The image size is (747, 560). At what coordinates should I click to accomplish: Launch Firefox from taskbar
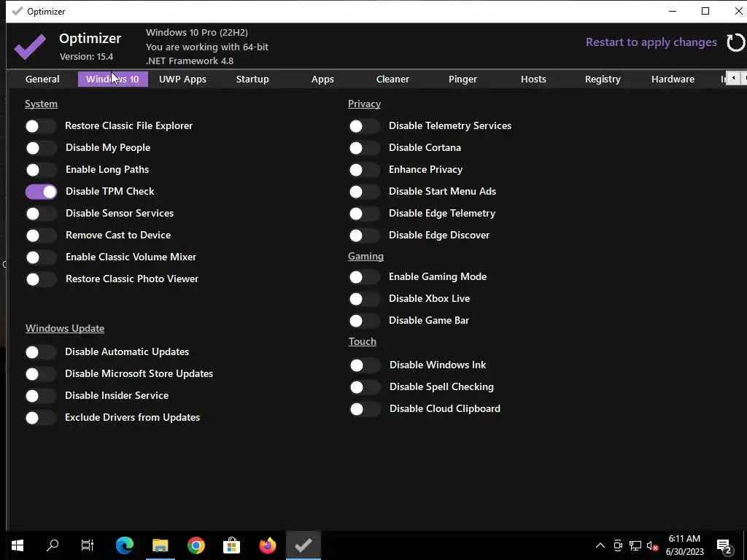click(267, 545)
